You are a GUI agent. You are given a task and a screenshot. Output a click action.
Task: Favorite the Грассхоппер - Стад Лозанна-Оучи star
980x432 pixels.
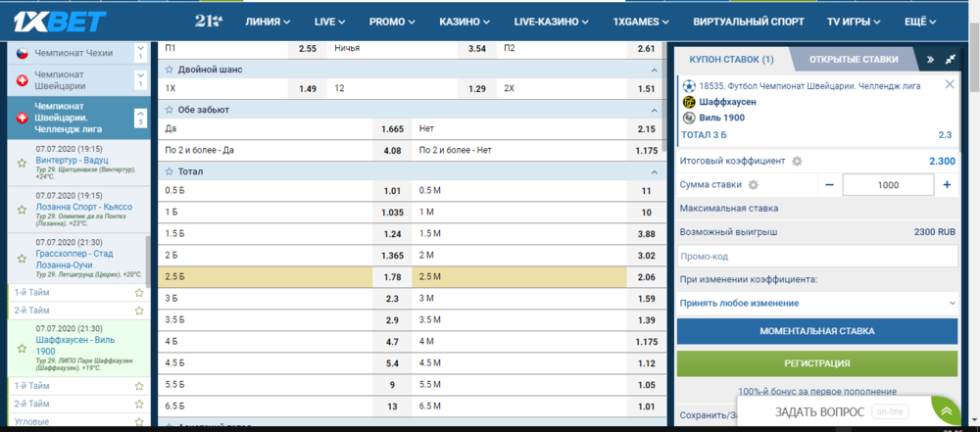[22, 259]
